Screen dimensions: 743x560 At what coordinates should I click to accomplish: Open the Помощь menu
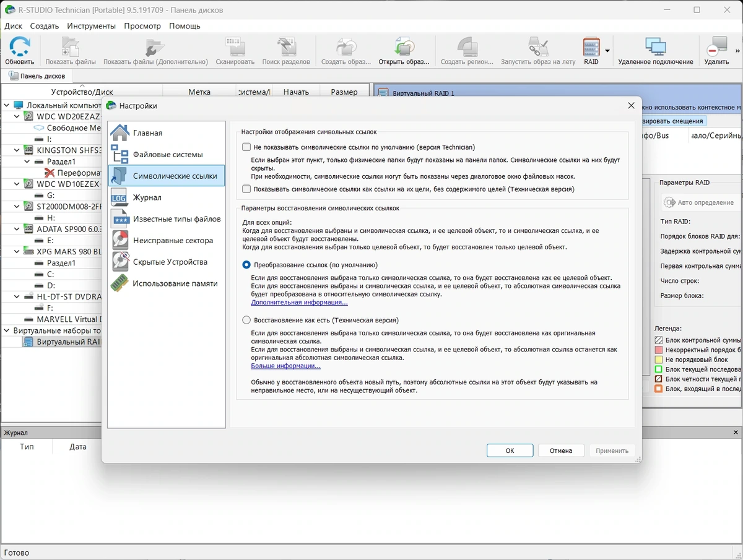[185, 26]
